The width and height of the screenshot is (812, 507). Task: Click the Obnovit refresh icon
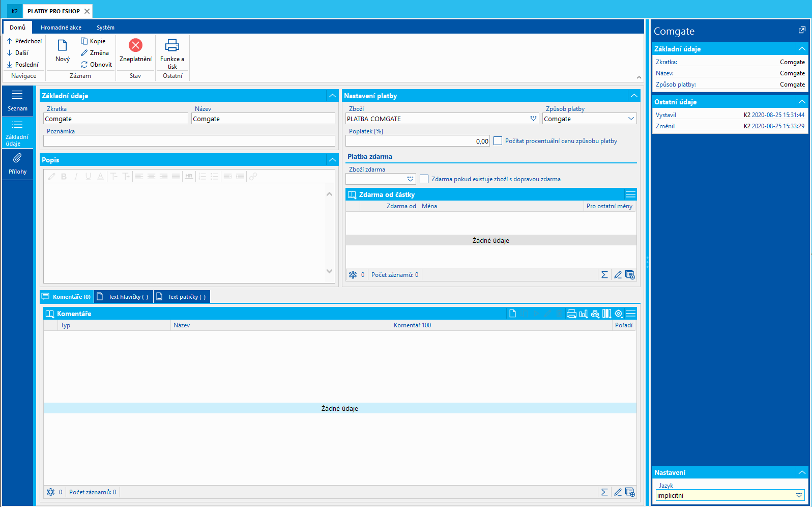(x=84, y=65)
